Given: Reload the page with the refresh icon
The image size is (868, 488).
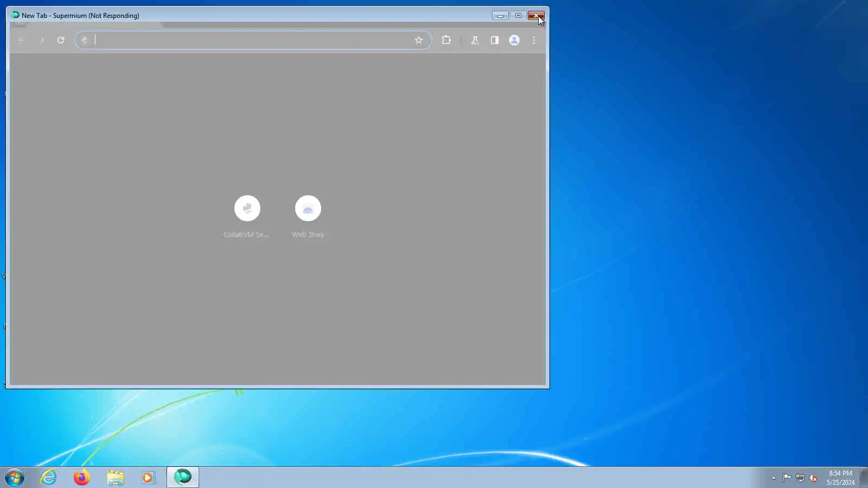Looking at the screenshot, I should (x=61, y=40).
